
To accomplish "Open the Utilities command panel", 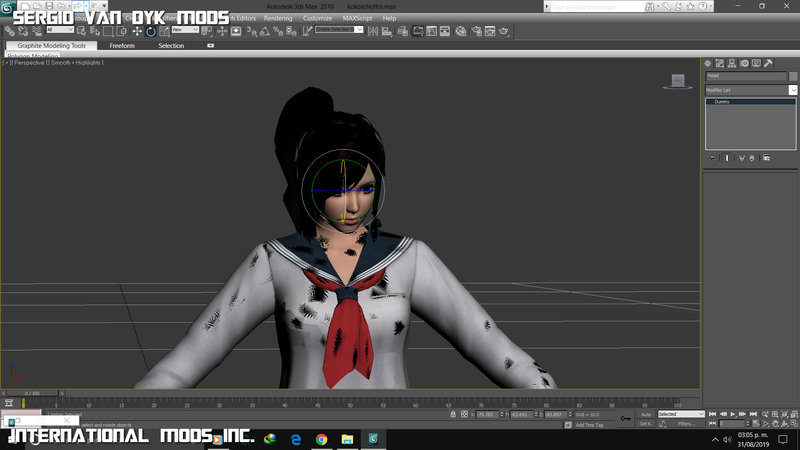I will pyautogui.click(x=768, y=63).
